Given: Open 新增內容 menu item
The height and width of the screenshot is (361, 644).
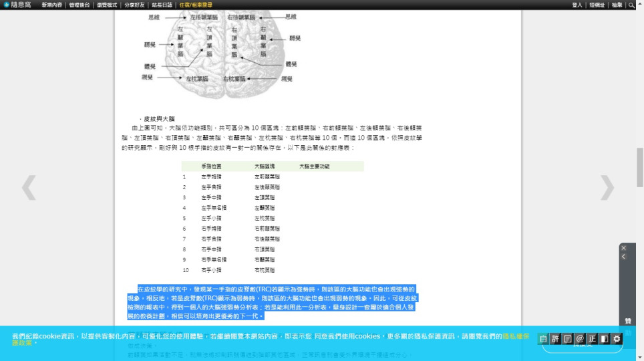Looking at the screenshot, I should click(53, 5).
